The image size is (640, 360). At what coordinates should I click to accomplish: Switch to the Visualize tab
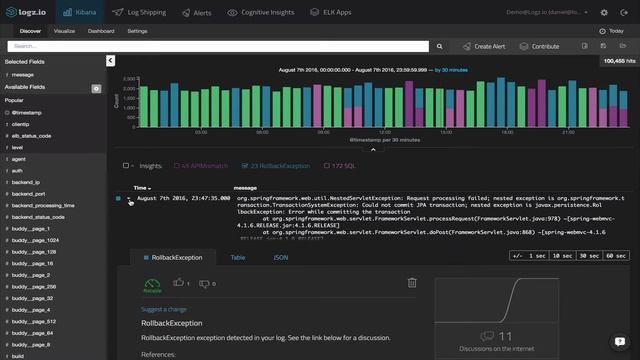coord(64,31)
